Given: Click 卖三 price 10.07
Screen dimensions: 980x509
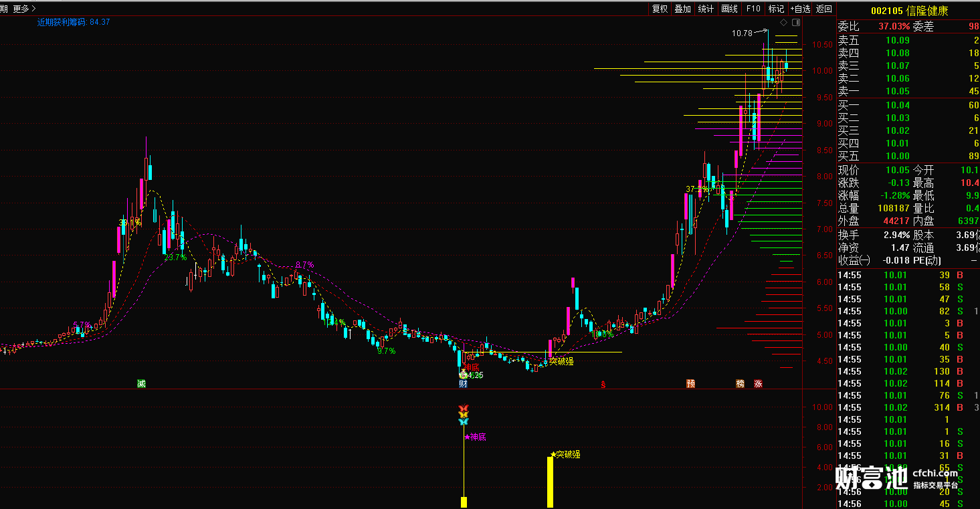Looking at the screenshot, I should [898, 66].
